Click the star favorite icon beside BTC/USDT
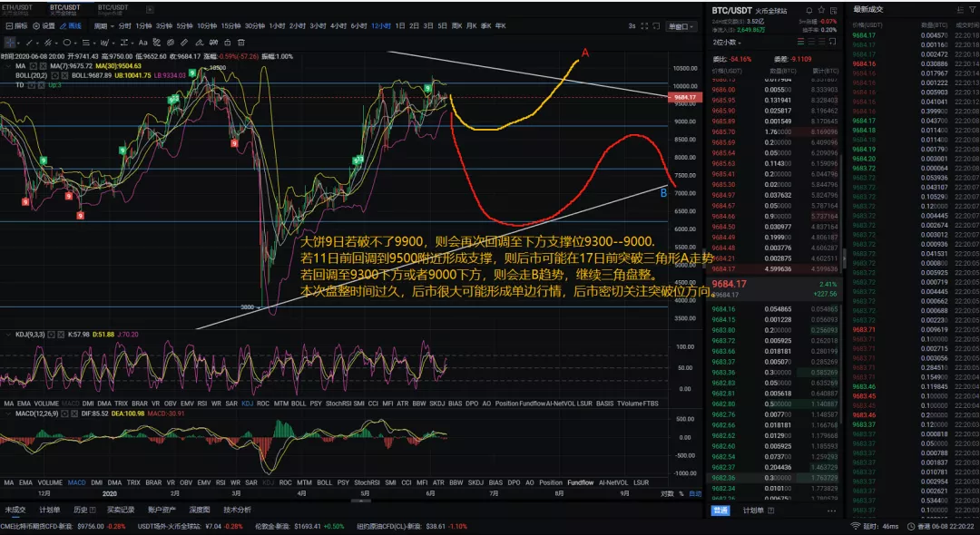This screenshot has width=980, height=535. click(821, 10)
